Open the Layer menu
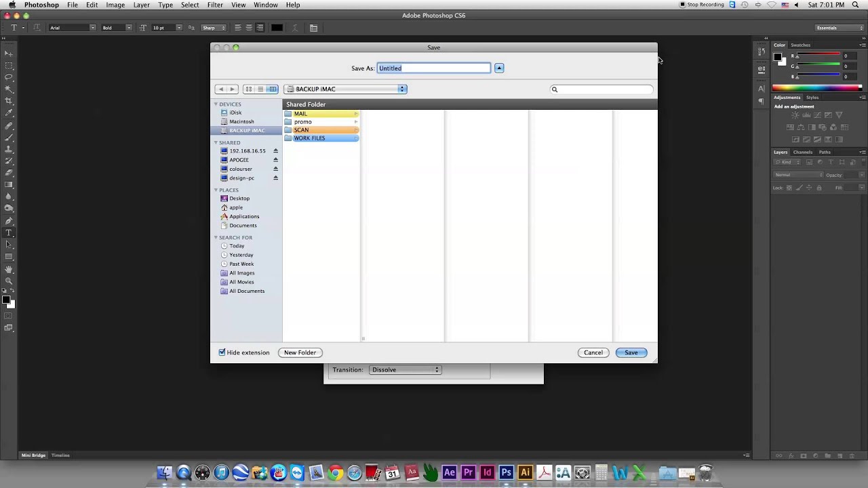Screen dimensions: 868x488 [x=141, y=5]
